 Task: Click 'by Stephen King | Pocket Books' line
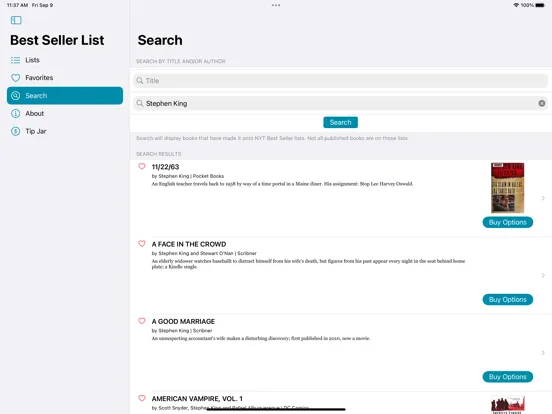(188, 176)
